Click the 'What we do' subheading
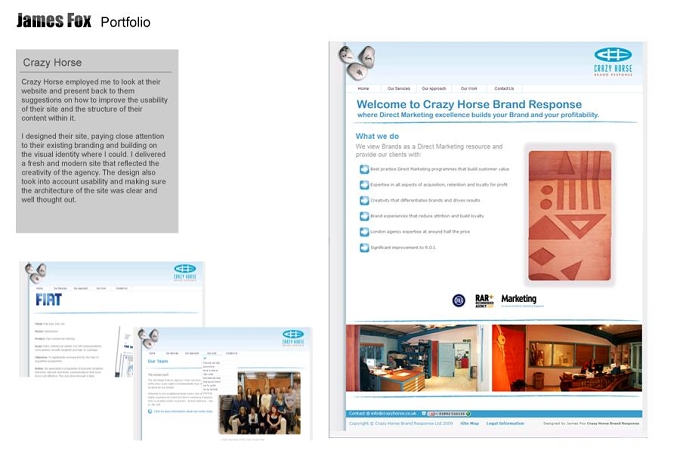Screen dimensions: 680x453 [x=377, y=136]
